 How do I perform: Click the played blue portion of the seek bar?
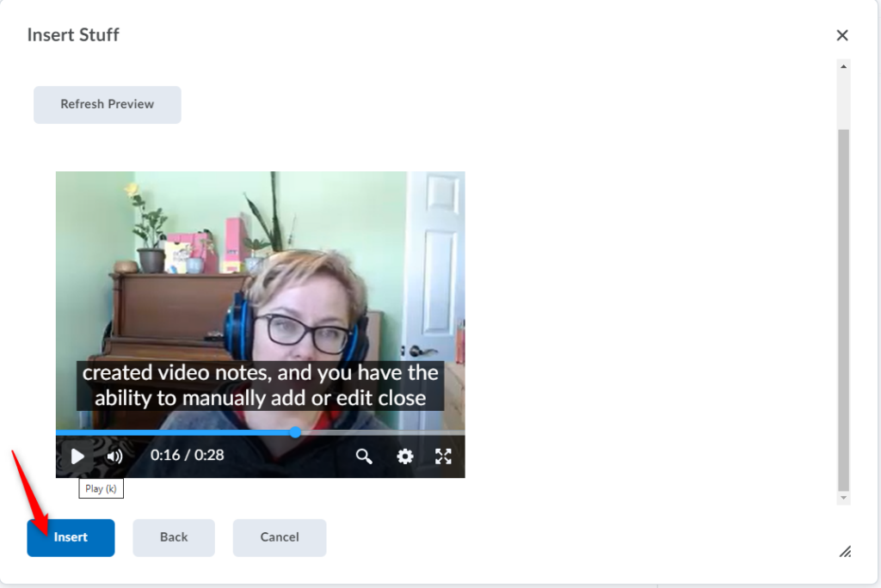click(x=172, y=432)
